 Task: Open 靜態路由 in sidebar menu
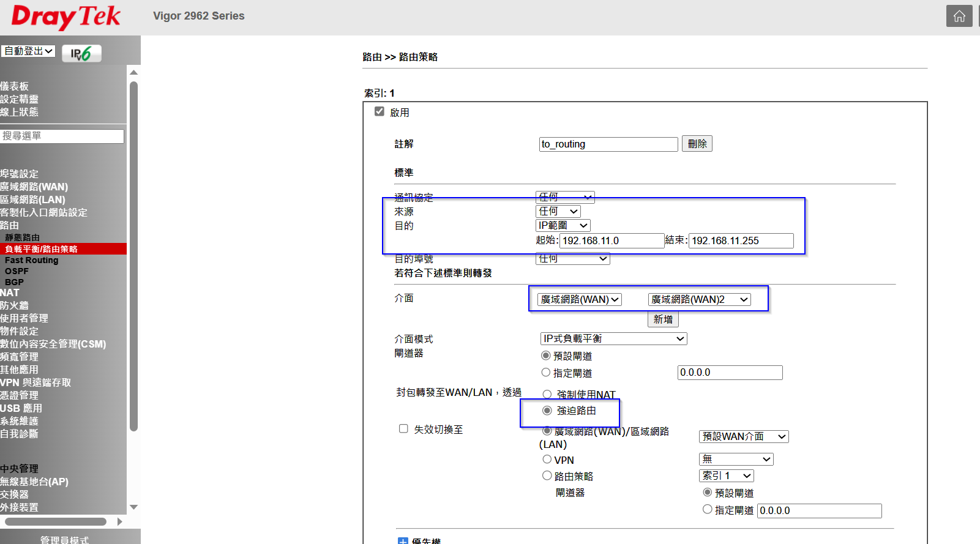(x=23, y=237)
